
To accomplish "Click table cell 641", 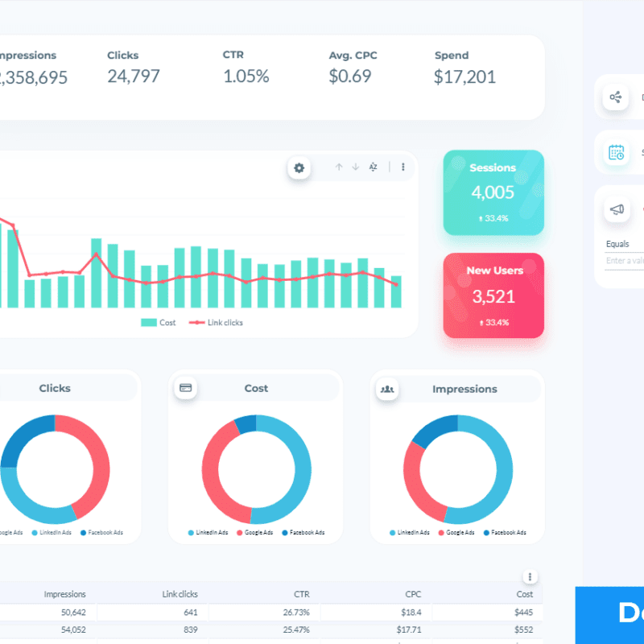I will click(191, 613).
